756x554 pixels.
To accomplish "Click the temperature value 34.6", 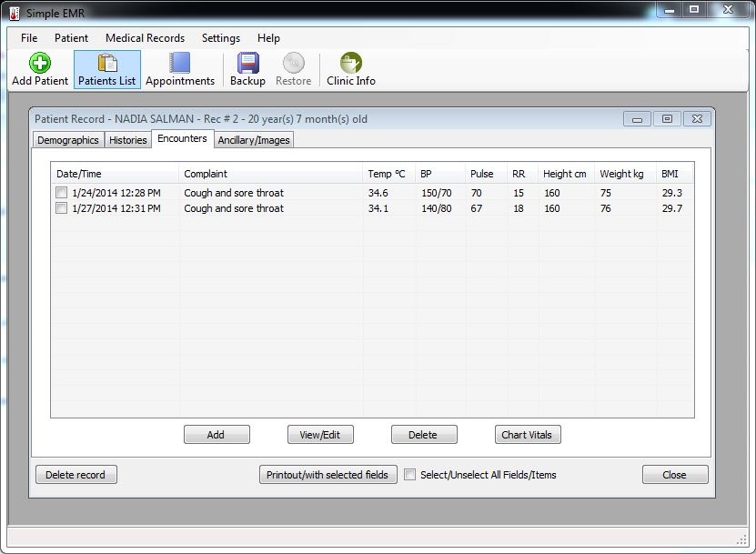I will click(378, 193).
